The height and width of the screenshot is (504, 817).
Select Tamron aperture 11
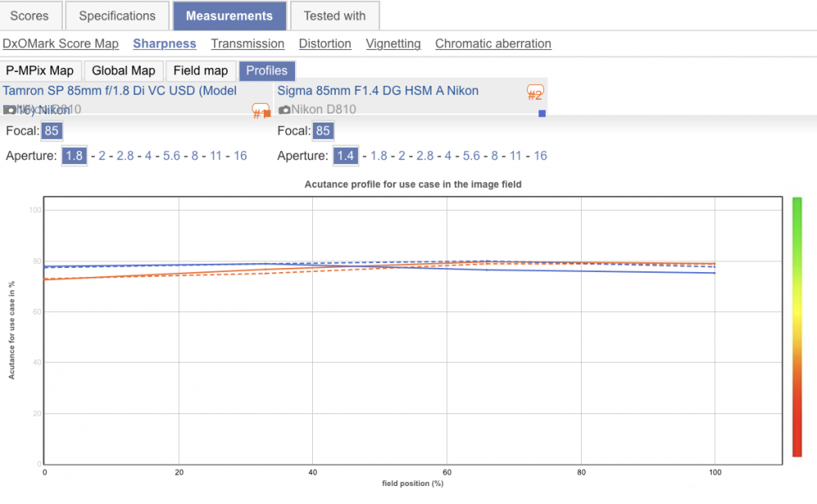coord(216,156)
